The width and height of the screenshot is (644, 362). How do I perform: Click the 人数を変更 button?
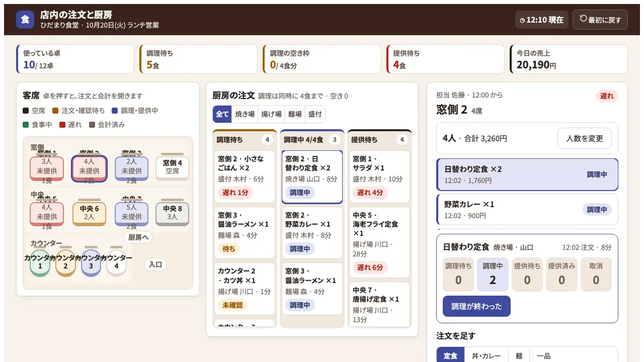(585, 138)
